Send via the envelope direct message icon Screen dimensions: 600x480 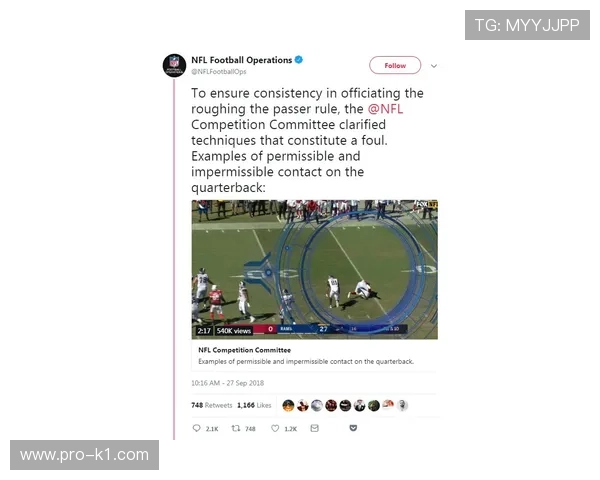point(315,428)
